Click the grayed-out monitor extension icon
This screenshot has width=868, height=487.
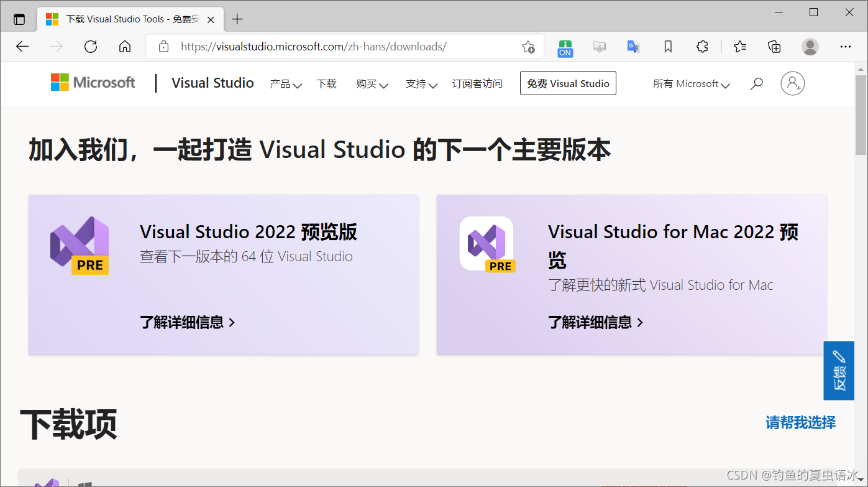[x=599, y=47]
